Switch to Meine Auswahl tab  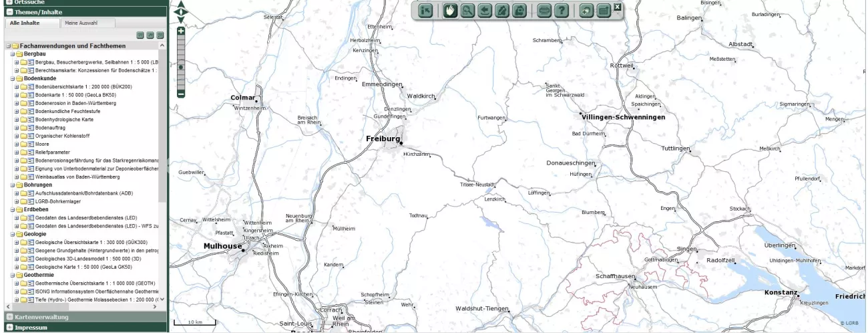coord(80,23)
